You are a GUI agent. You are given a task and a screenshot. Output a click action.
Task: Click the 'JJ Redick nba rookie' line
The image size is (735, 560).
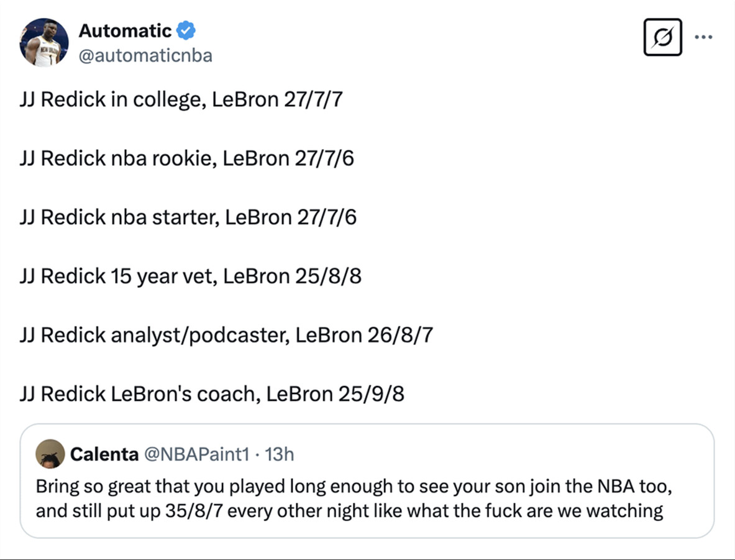click(186, 158)
